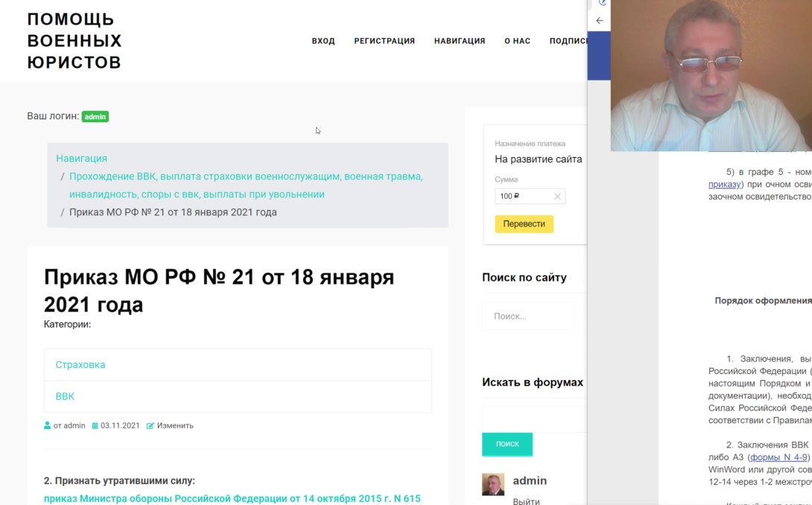The image size is (812, 505).
Task: Click the Искать в форумах heading
Action: [x=533, y=382]
